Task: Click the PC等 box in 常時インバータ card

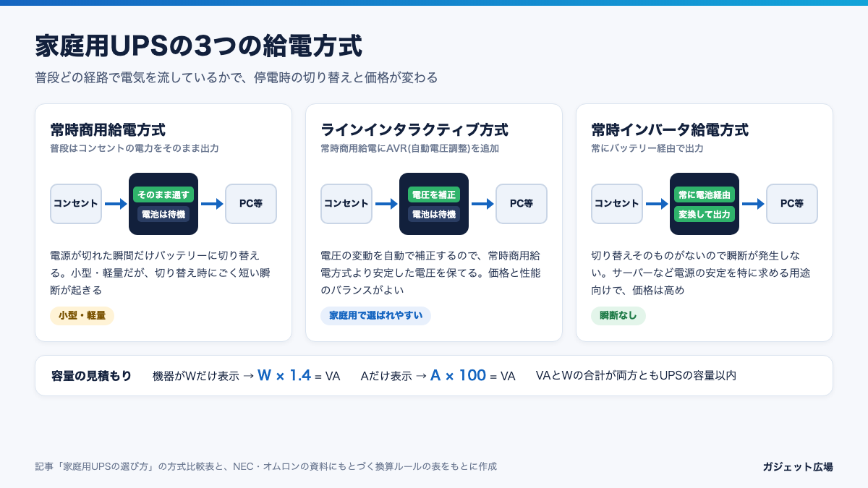Action: point(792,204)
